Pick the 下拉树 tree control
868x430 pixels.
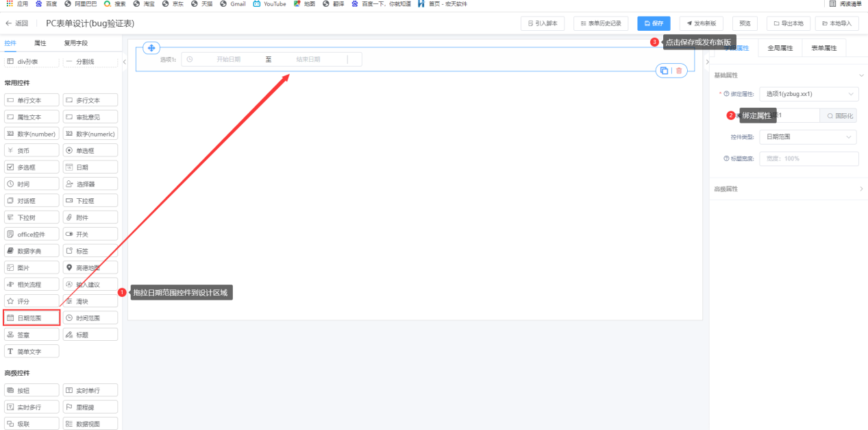[x=32, y=218]
